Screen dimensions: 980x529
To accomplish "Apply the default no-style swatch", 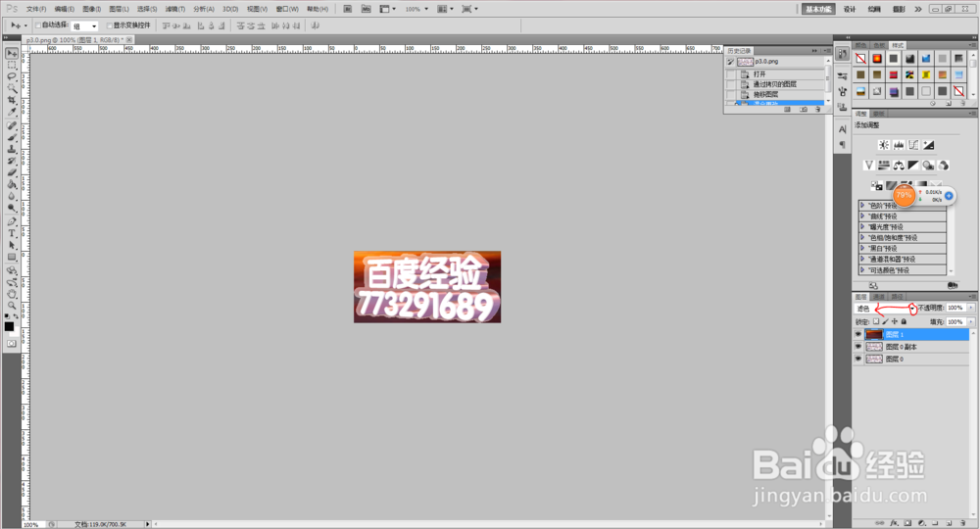I will [861, 58].
